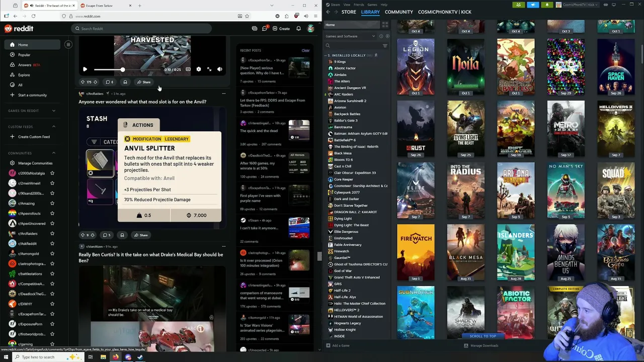Open Reddit notifications bell
The width and height of the screenshot is (644, 362).
(x=298, y=29)
